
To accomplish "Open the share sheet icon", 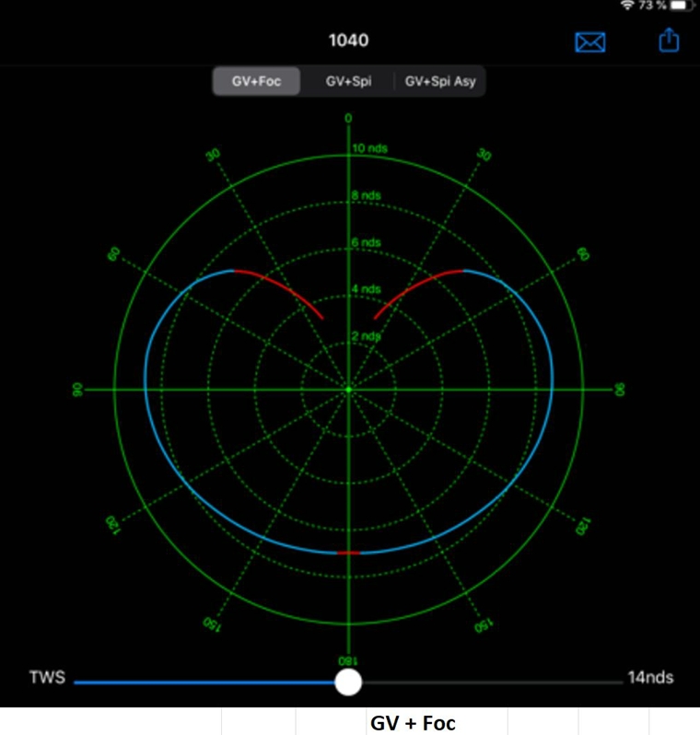I will pyautogui.click(x=668, y=41).
